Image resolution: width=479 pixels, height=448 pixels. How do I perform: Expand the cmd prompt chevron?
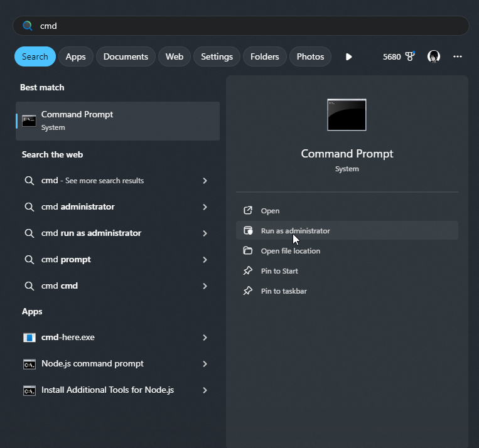click(x=205, y=260)
